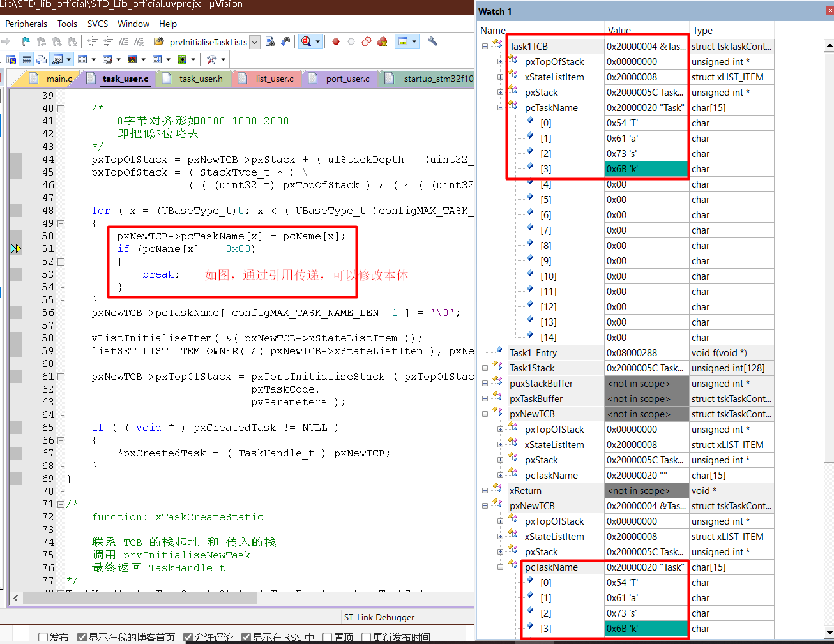Collapse the Task1TCB watch entry
The width and height of the screenshot is (834, 644).
485,46
